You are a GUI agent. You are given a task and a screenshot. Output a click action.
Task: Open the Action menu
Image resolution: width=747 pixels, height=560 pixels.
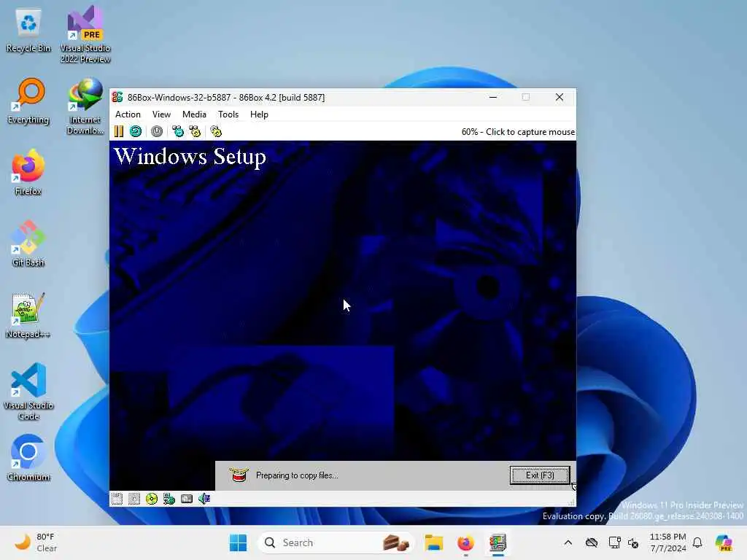coord(128,114)
